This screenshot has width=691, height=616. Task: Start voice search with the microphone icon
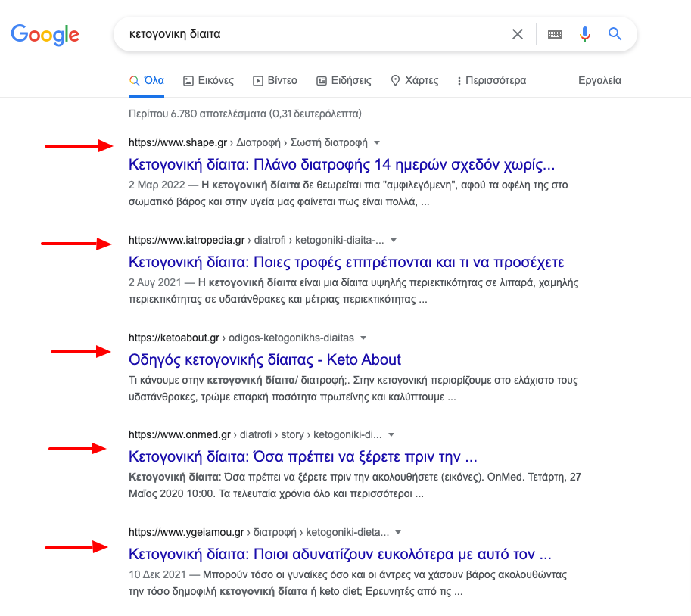point(585,34)
